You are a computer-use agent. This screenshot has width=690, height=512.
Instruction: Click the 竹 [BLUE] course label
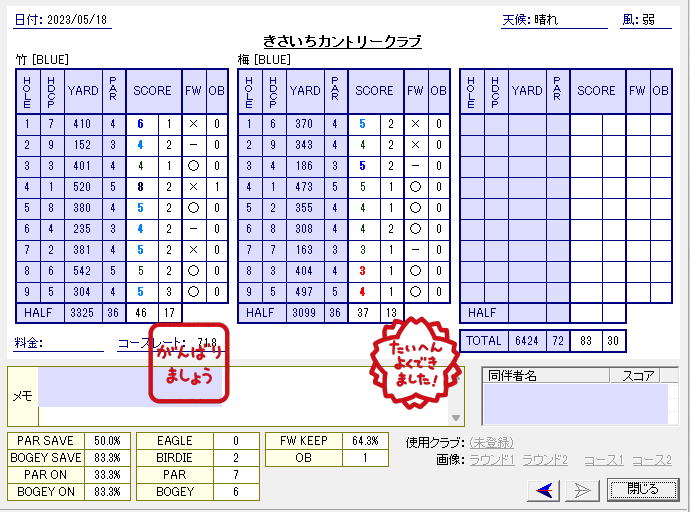(42, 59)
